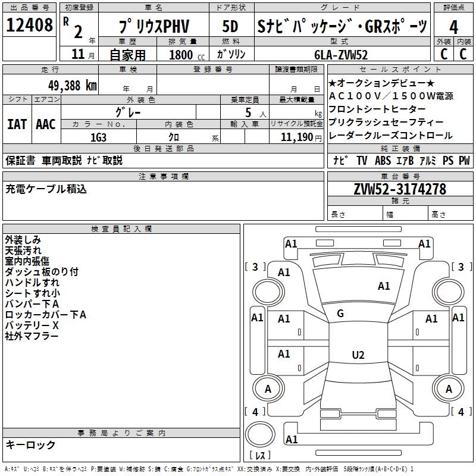Select the chassis number ZVW52-3174278
This screenshot has height=476, width=476.
click(400, 189)
